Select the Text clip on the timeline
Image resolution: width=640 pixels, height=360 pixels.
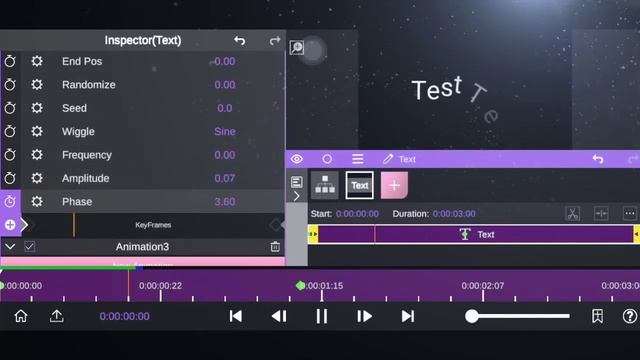click(x=476, y=234)
